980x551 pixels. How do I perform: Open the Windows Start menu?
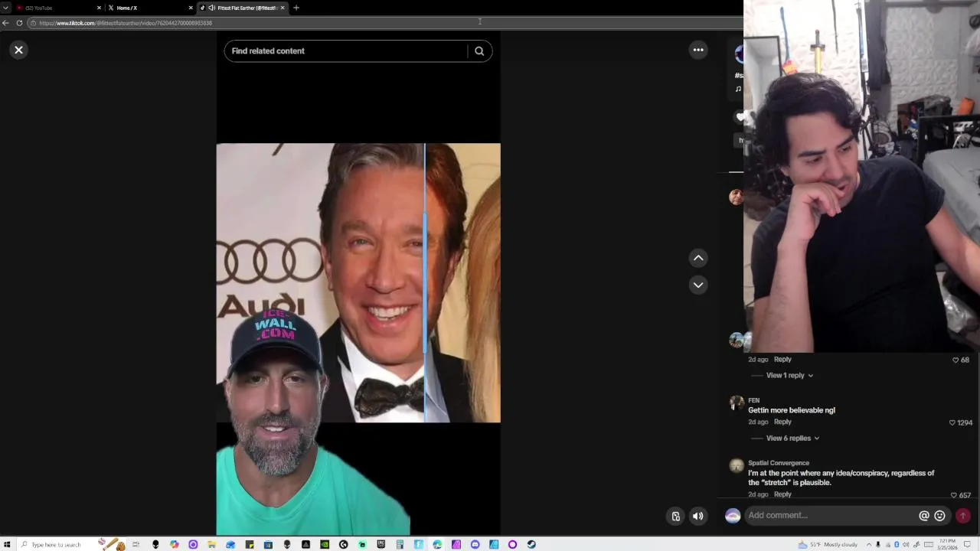point(6,544)
